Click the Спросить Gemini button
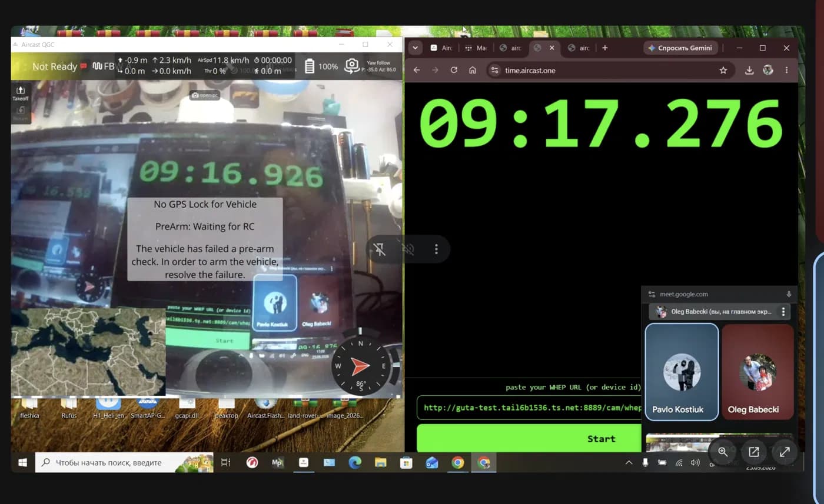The width and height of the screenshot is (824, 504). [x=680, y=48]
